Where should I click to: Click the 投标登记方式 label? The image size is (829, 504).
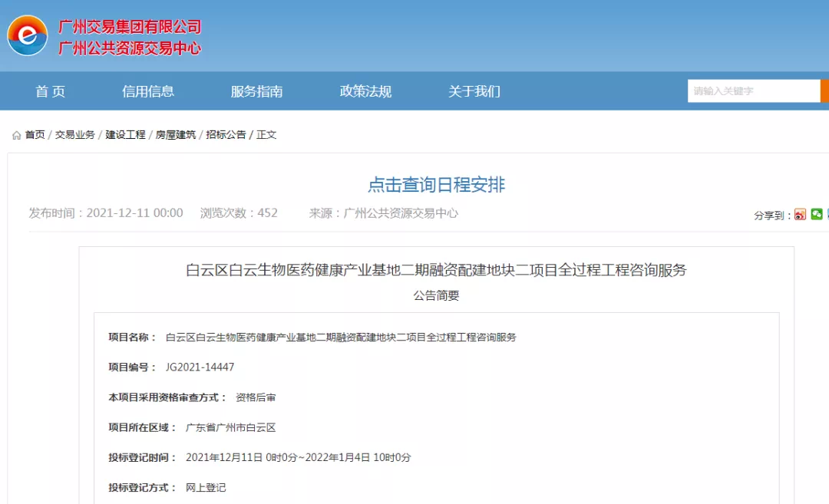(x=142, y=488)
